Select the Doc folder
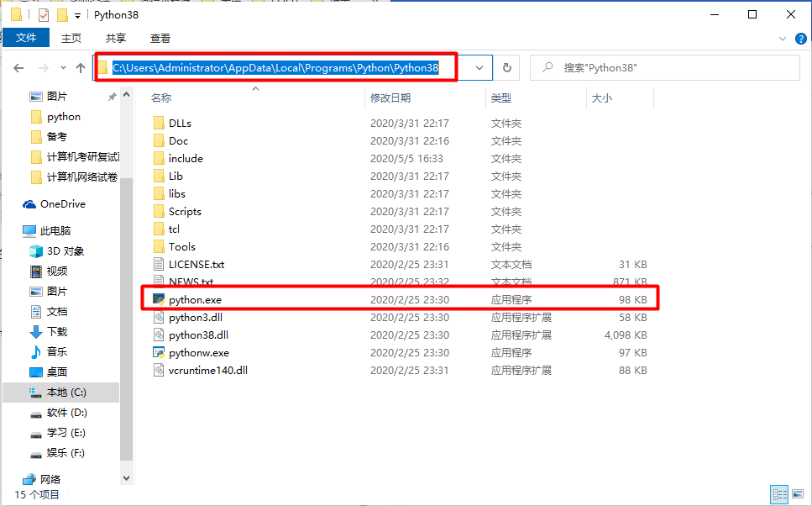The image size is (812, 506). 178,141
